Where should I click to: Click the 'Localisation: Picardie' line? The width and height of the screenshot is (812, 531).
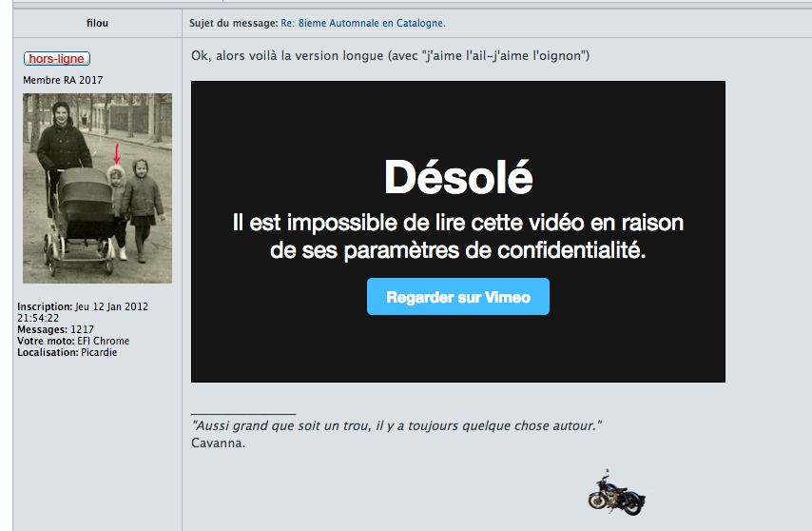pyautogui.click(x=68, y=352)
